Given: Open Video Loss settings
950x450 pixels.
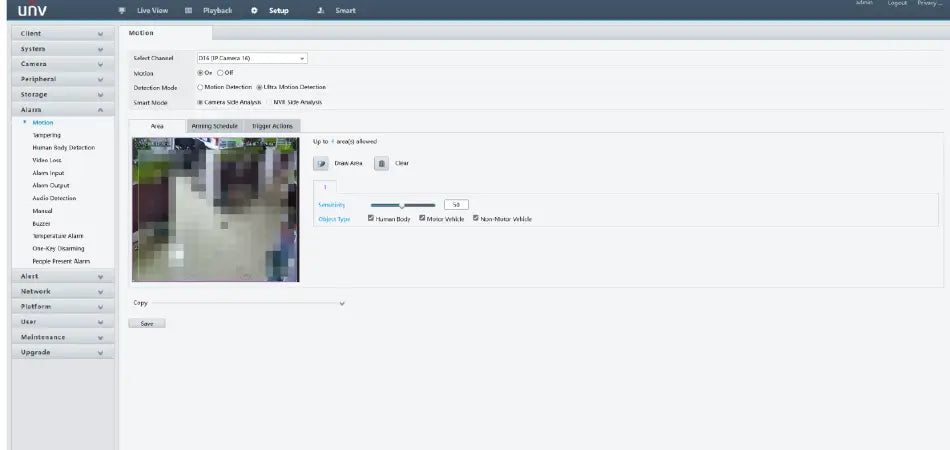Looking at the screenshot, I should tap(47, 160).
